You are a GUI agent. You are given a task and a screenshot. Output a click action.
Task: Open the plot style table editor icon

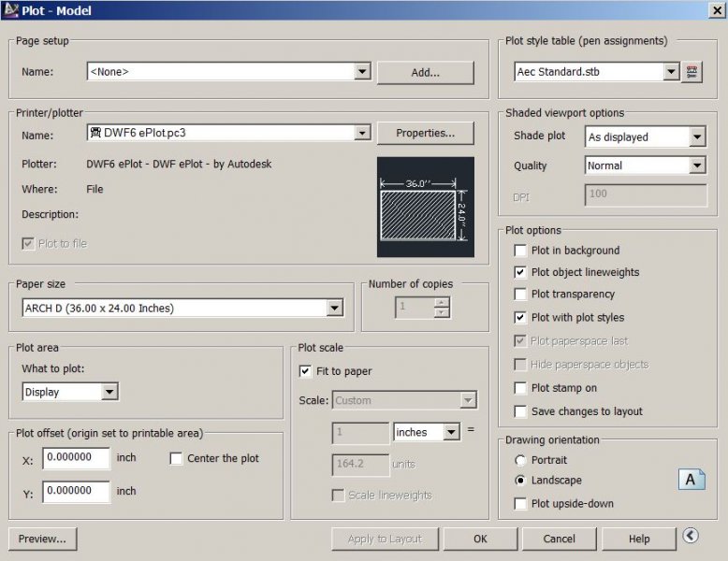tap(692, 72)
